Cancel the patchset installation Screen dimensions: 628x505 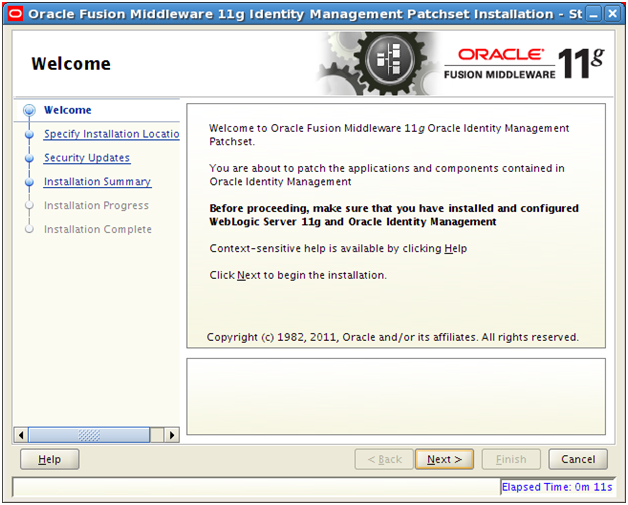tap(578, 459)
